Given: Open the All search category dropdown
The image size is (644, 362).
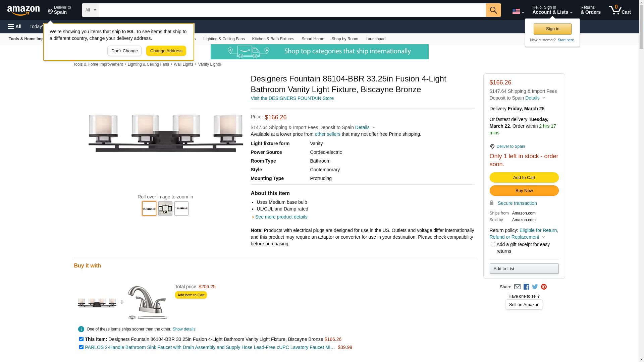Looking at the screenshot, I should (x=90, y=10).
